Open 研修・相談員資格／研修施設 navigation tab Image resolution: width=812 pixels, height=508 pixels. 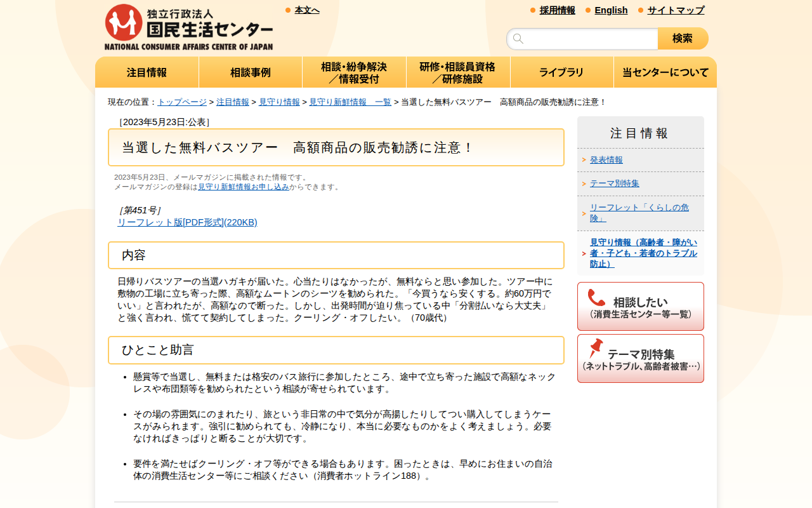(x=458, y=72)
